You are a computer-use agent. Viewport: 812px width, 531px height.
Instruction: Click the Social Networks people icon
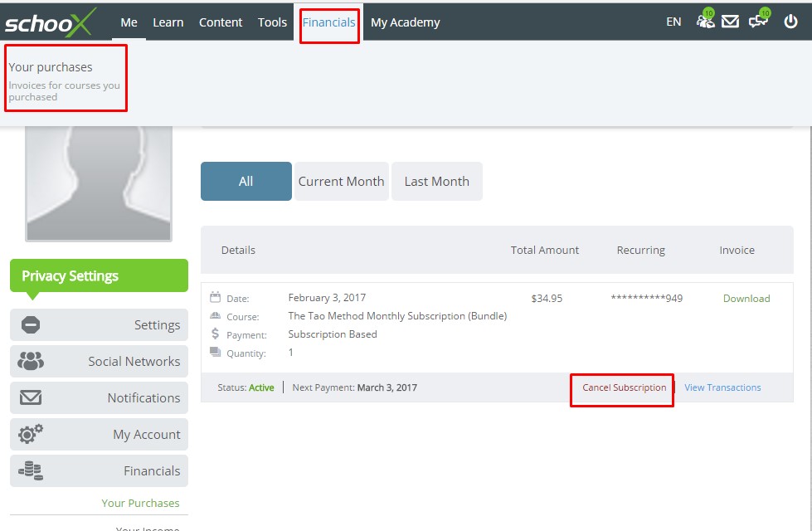[x=31, y=361]
